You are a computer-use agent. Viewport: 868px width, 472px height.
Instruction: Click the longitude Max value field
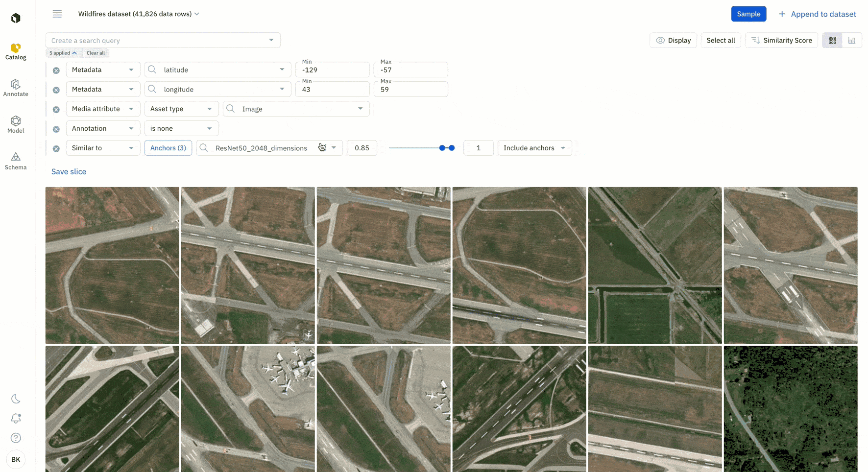click(x=410, y=89)
